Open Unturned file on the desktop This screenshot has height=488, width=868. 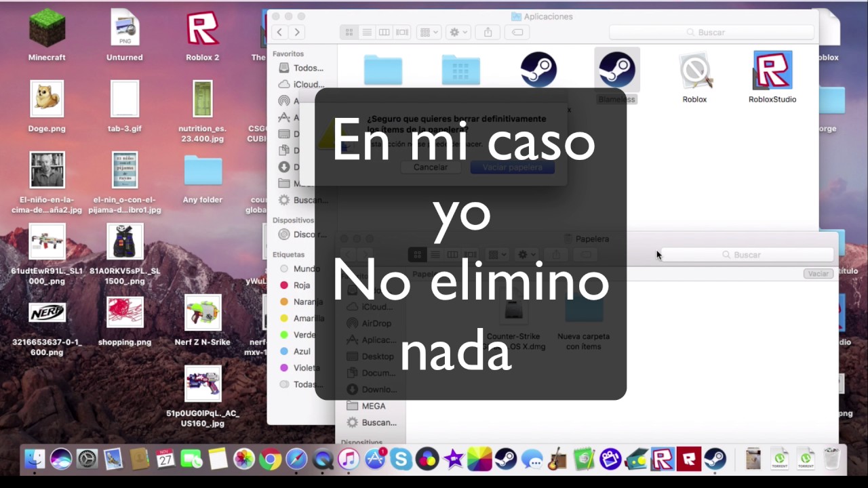click(x=125, y=36)
